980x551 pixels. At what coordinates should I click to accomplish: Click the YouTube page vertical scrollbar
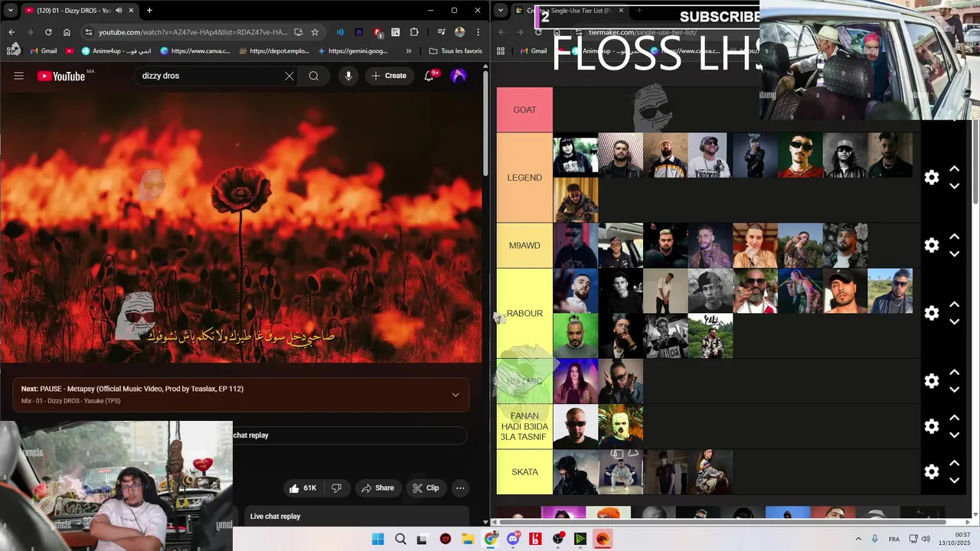point(486,122)
